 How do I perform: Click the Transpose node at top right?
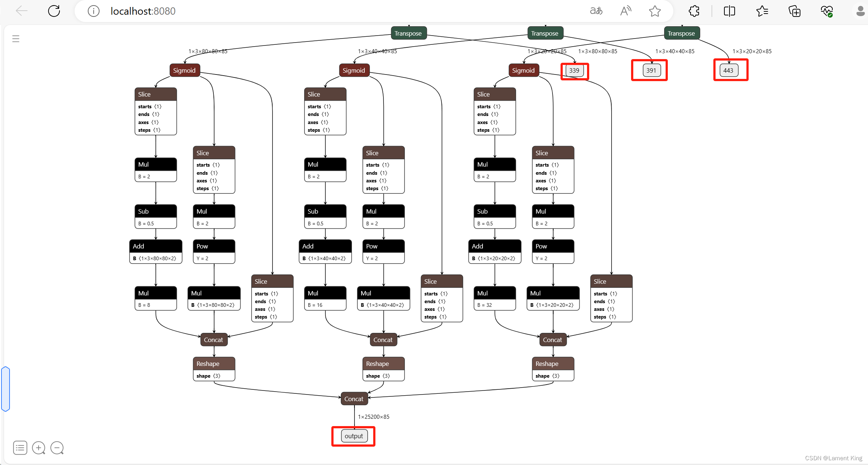point(681,32)
